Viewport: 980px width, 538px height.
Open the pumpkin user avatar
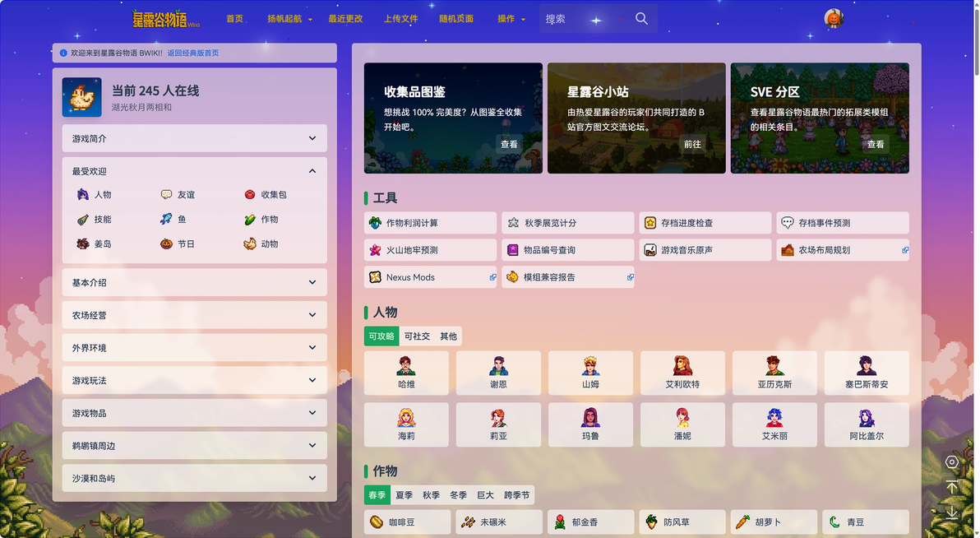pos(834,19)
